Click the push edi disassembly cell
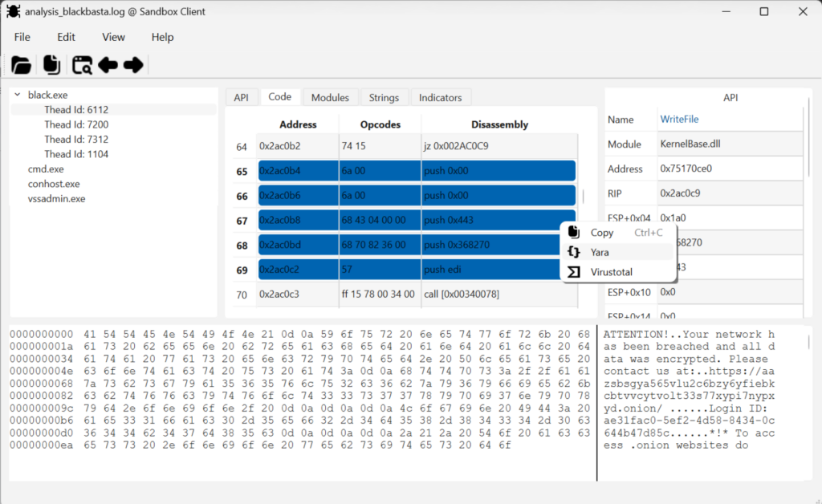The width and height of the screenshot is (822, 504). (491, 270)
